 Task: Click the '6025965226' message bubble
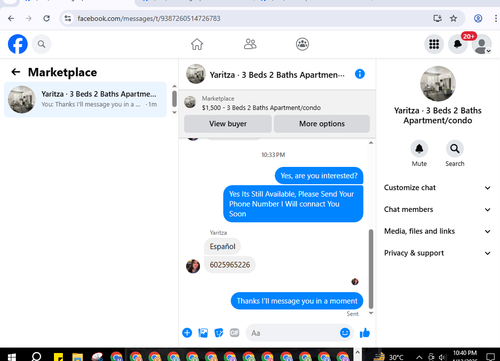(x=230, y=265)
